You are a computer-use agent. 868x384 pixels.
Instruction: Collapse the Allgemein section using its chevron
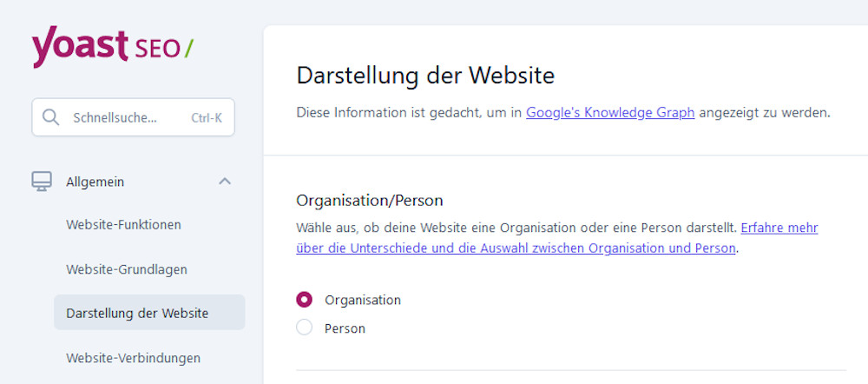point(225,182)
